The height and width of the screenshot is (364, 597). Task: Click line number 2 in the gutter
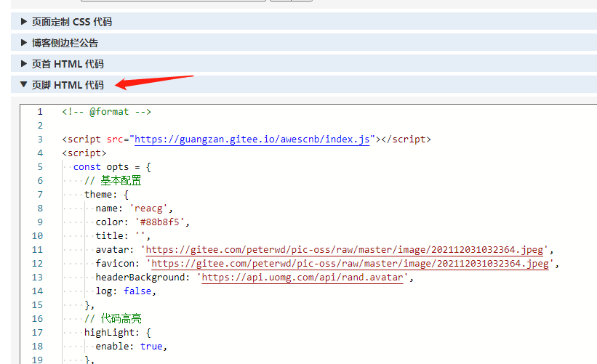click(x=40, y=126)
